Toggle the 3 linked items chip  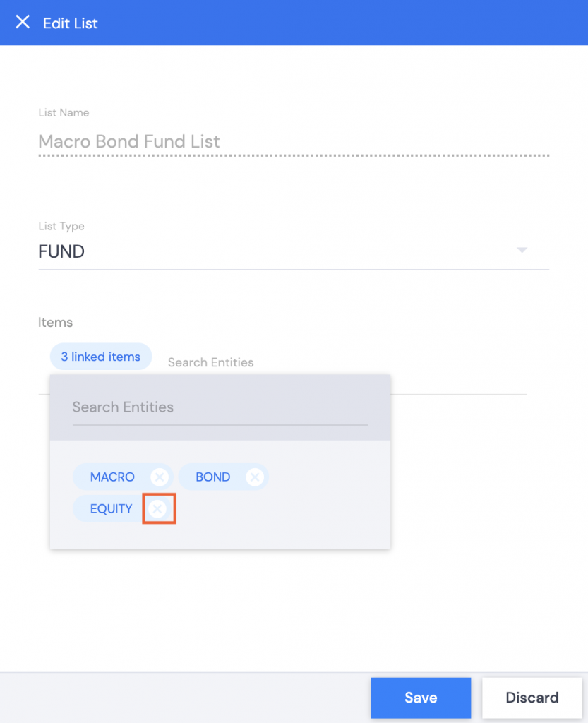[100, 357]
